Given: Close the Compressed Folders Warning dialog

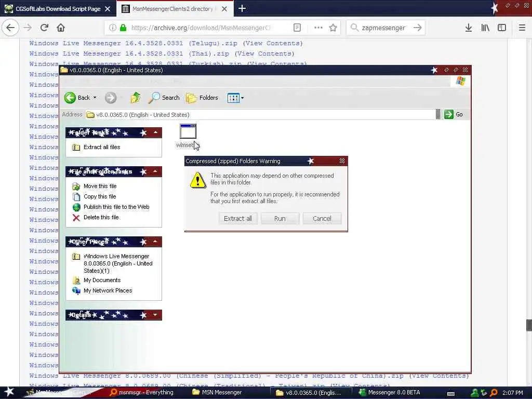Looking at the screenshot, I should (x=342, y=161).
